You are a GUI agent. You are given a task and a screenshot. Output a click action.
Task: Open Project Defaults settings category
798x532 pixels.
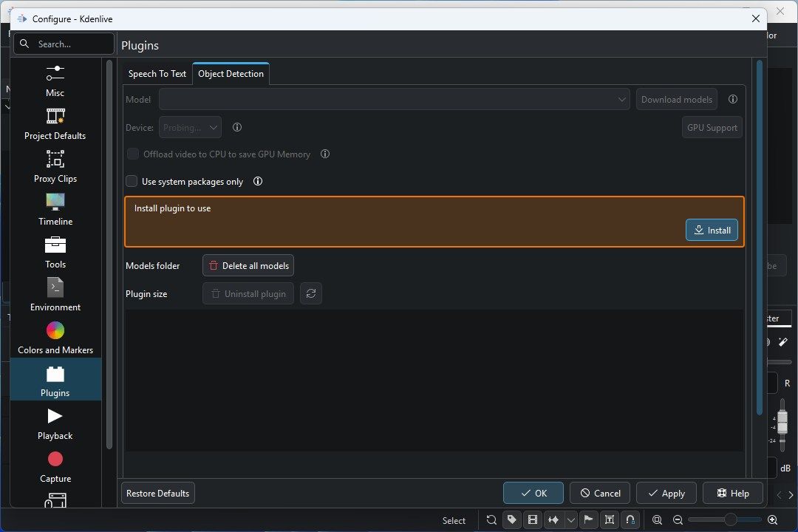click(55, 123)
